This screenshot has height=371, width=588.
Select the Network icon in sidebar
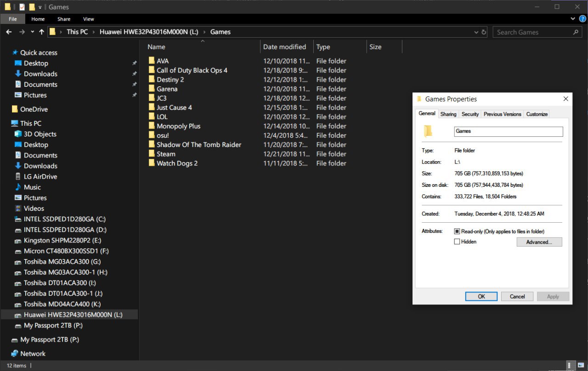click(x=14, y=354)
